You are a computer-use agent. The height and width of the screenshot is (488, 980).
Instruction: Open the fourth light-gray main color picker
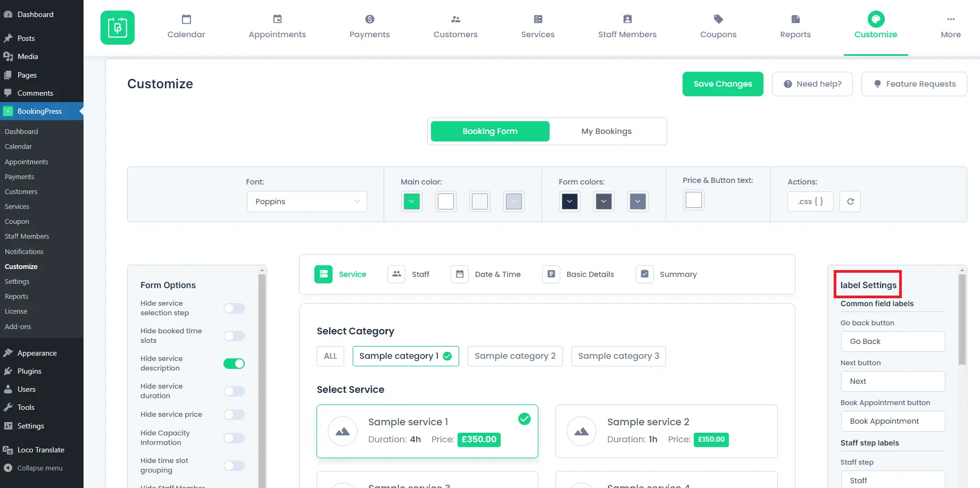click(514, 201)
